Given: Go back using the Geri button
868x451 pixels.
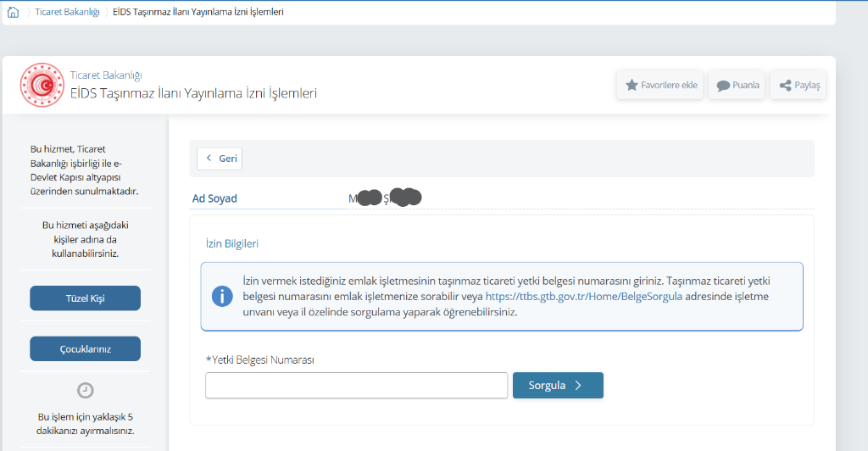Looking at the screenshot, I should (220, 159).
